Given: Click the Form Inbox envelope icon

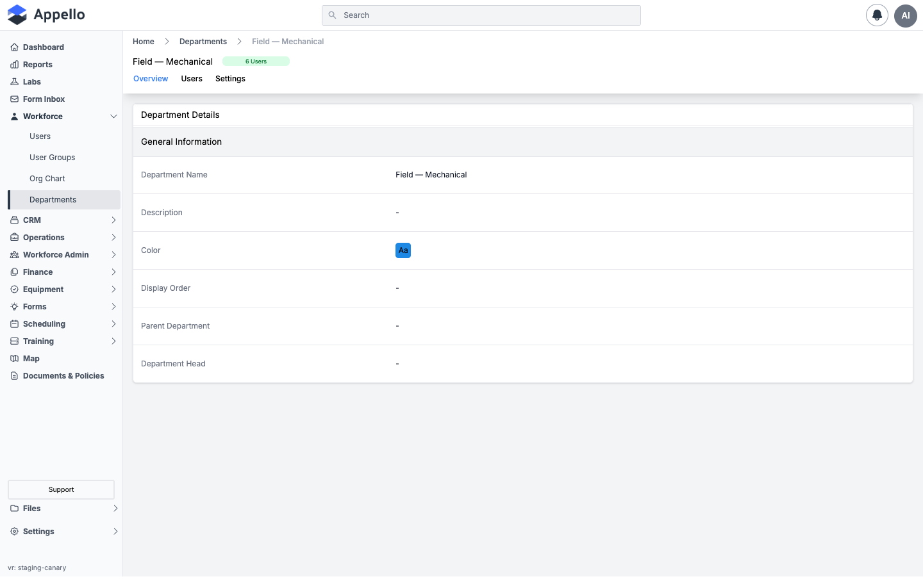Looking at the screenshot, I should point(14,99).
